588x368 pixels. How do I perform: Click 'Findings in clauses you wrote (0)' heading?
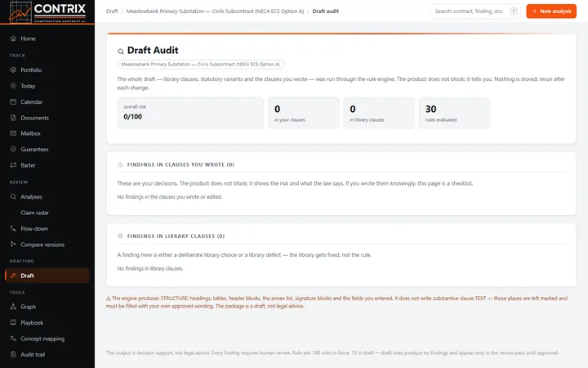(x=180, y=164)
